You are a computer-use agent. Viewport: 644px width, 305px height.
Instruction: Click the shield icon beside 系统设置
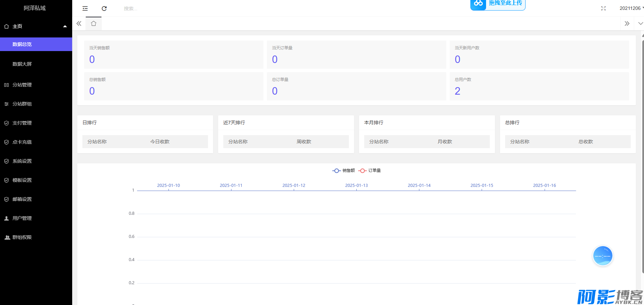[x=6, y=161]
